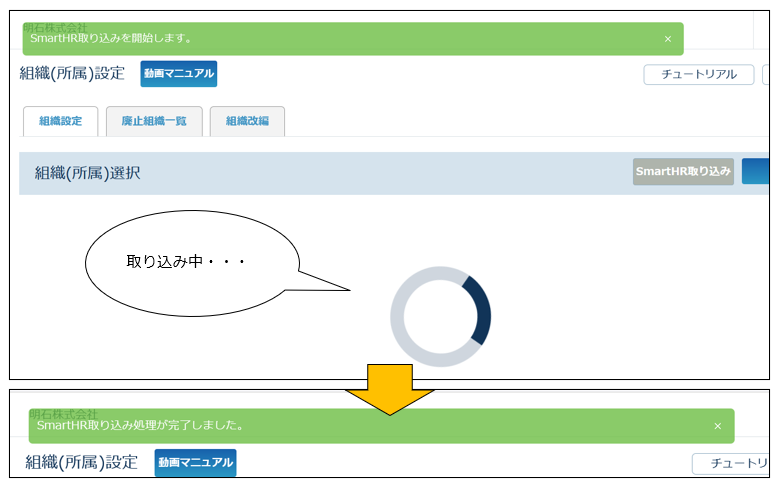Click the 組織(所属)選択 section heading
The width and height of the screenshot is (779, 487).
pyautogui.click(x=87, y=173)
